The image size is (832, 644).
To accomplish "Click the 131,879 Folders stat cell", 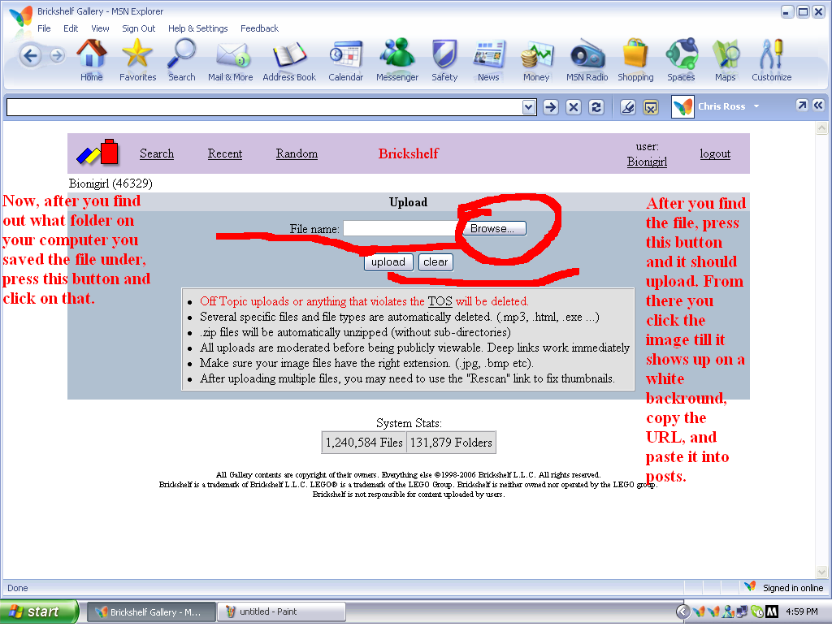I will coord(451,443).
